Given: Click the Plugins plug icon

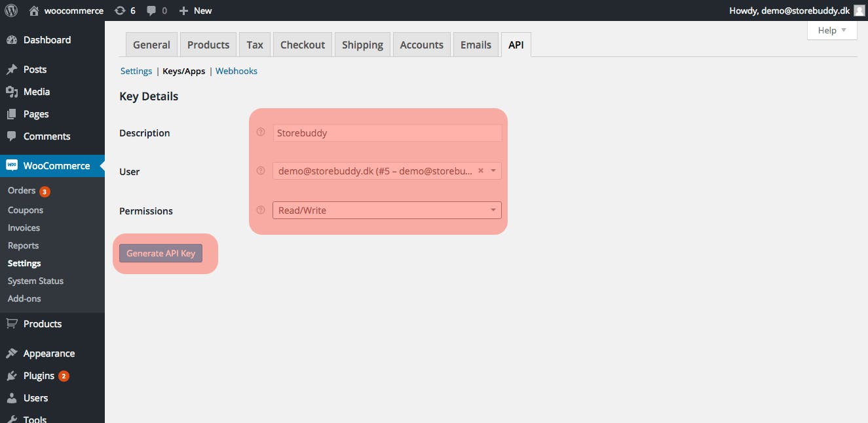Looking at the screenshot, I should 12,376.
